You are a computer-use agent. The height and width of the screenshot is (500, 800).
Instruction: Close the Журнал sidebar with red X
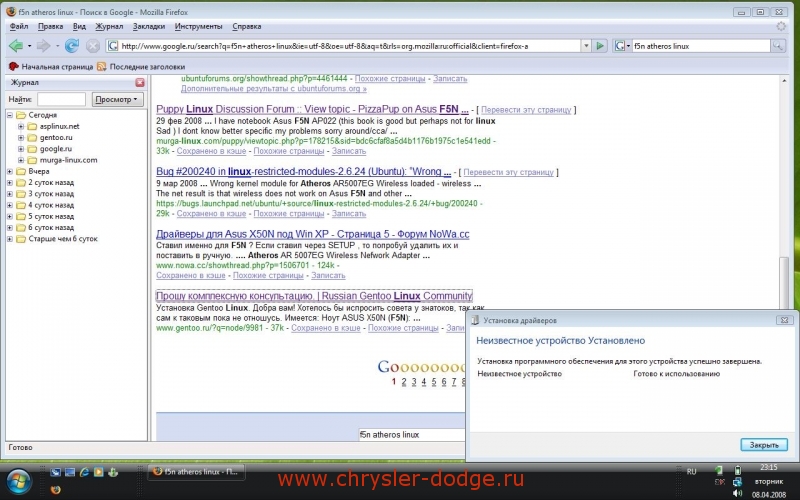[140, 82]
